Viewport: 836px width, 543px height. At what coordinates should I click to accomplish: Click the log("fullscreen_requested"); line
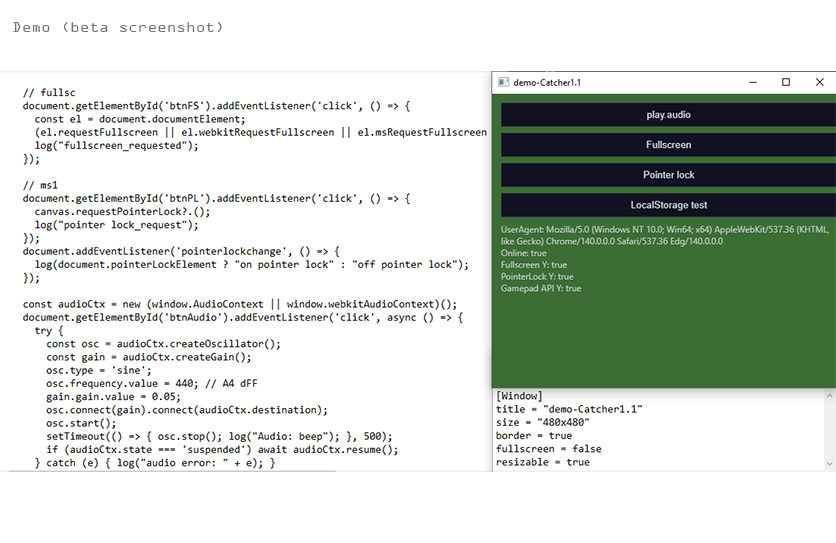point(116,146)
